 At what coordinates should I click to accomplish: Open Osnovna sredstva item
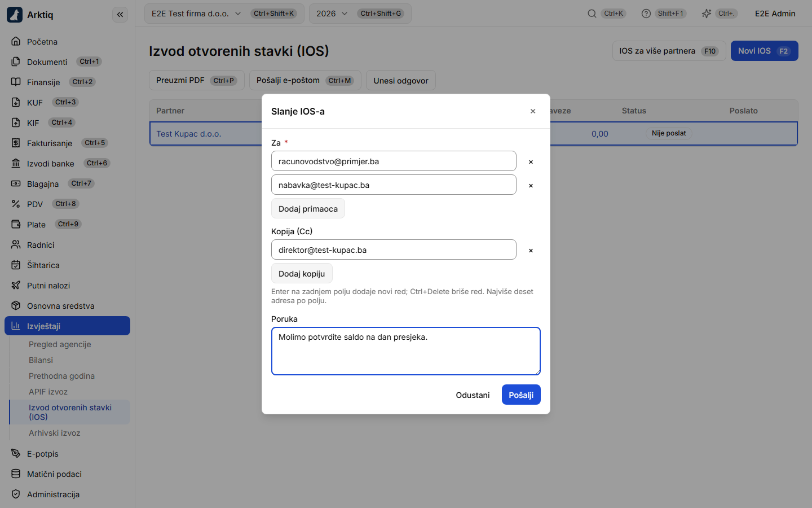(67, 306)
